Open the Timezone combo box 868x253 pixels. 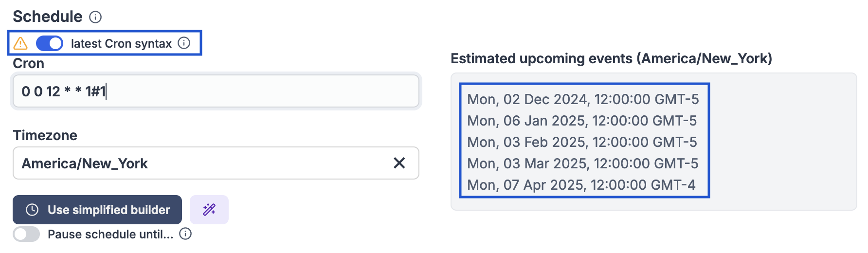(204, 163)
